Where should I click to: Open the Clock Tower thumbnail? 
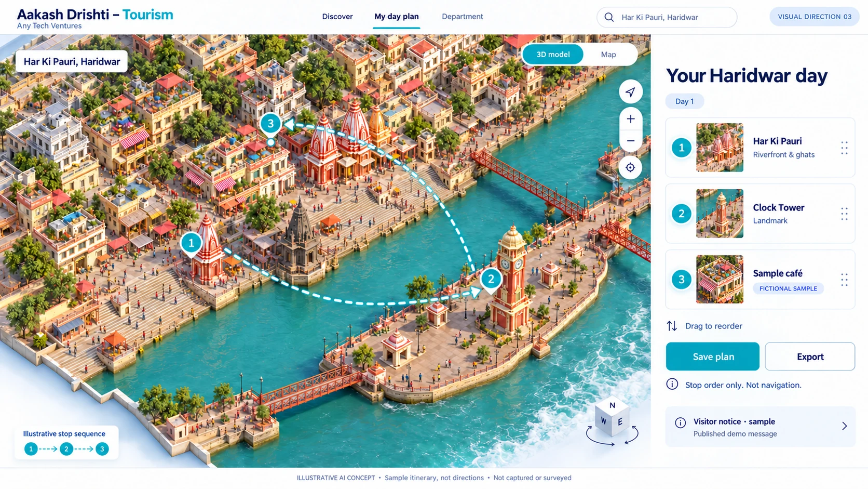[720, 214]
